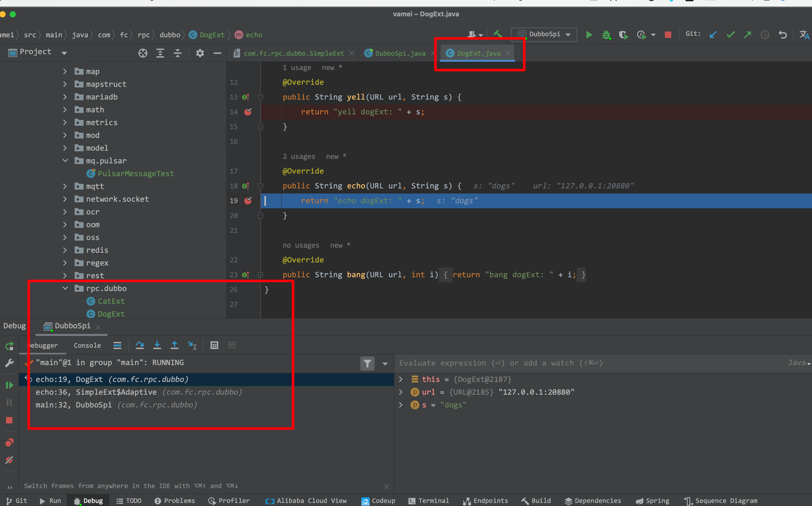The height and width of the screenshot is (506, 812).
Task: Click the DogExt breadcrumb in the navigation bar
Action: pos(207,35)
